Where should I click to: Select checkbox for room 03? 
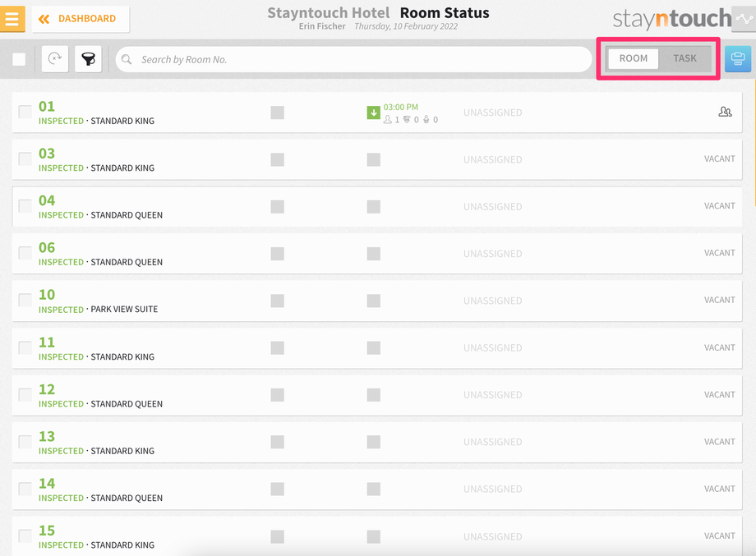coord(25,159)
